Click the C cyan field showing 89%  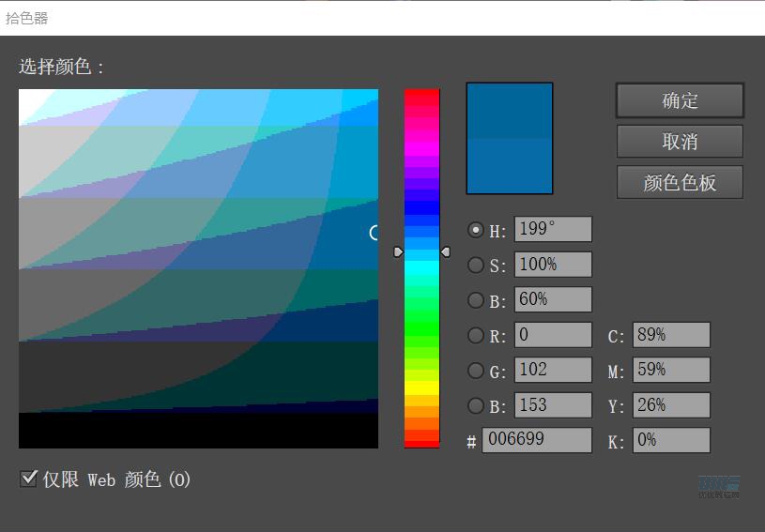(x=670, y=335)
